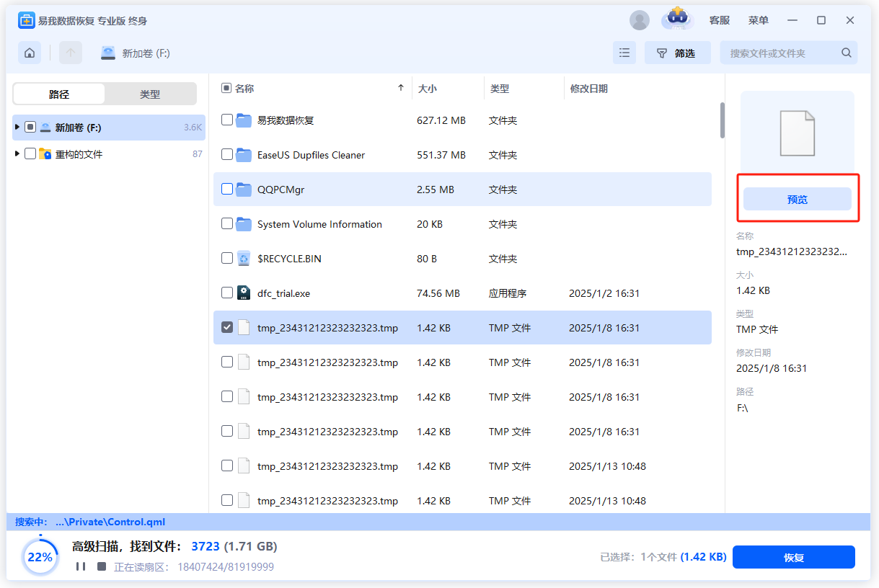This screenshot has width=879, height=588.
Task: Expand the 重构的文件 tree node
Action: pyautogui.click(x=17, y=153)
